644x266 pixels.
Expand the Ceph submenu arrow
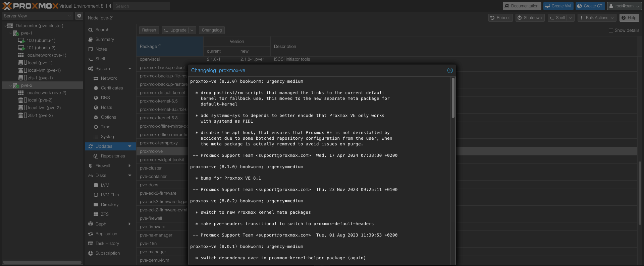click(x=130, y=224)
